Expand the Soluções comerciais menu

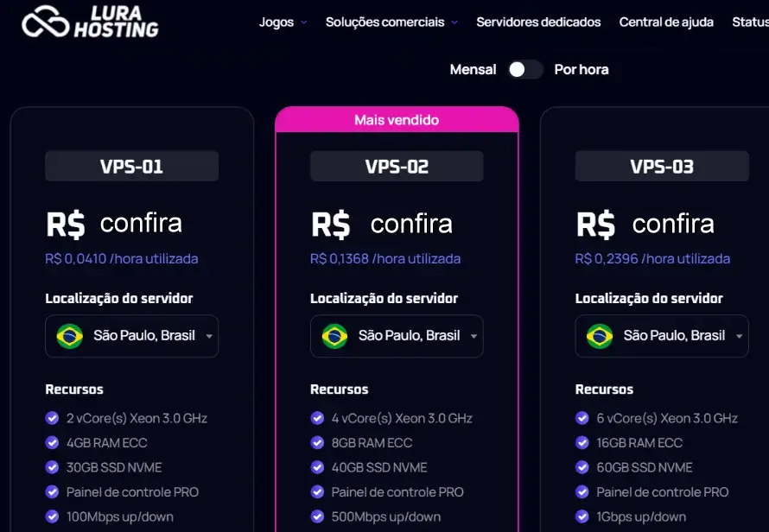coord(391,22)
